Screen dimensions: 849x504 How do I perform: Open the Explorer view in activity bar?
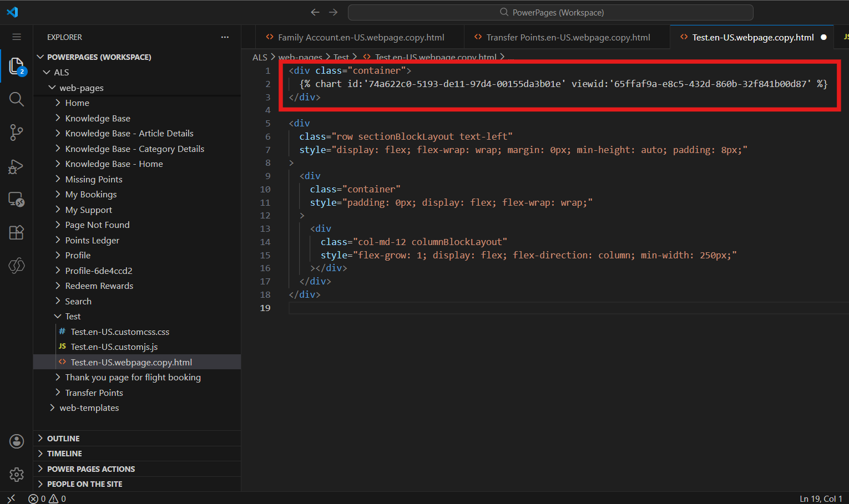17,66
